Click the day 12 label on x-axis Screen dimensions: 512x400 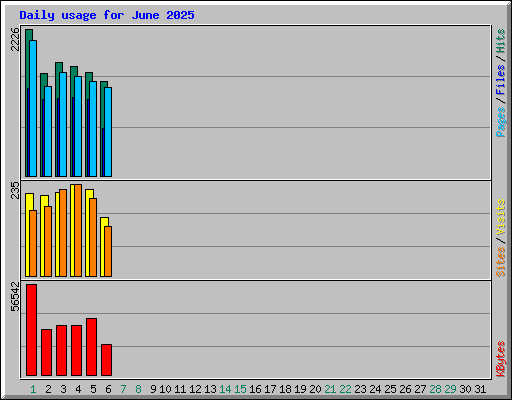(x=195, y=389)
